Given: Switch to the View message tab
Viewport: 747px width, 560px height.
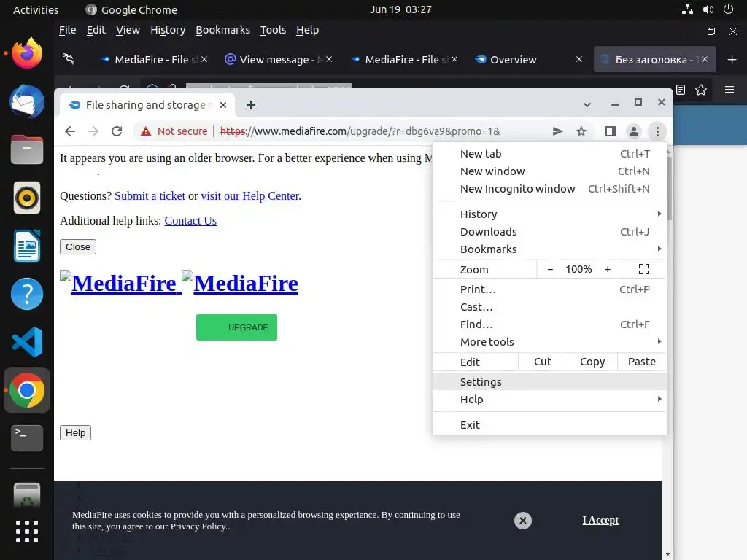Looking at the screenshot, I should (x=278, y=60).
